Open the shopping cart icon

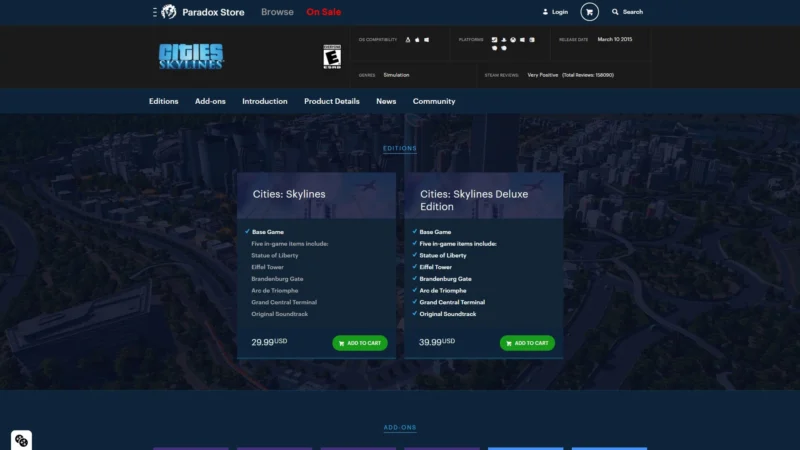click(x=589, y=12)
